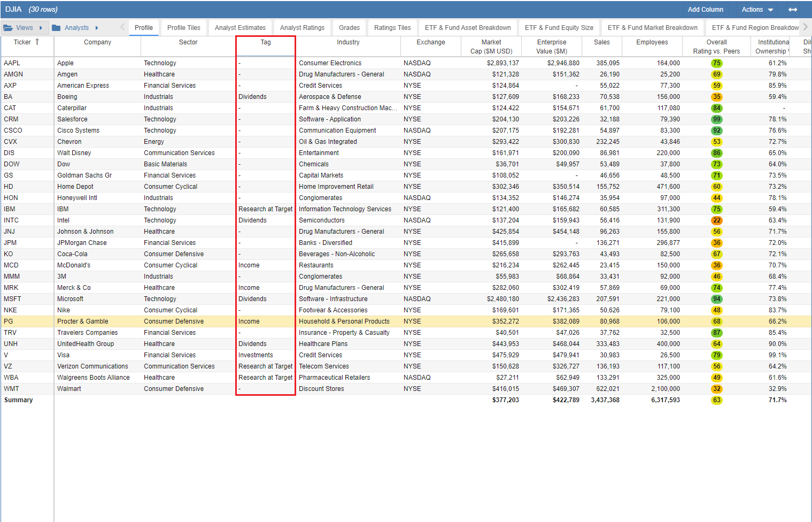Click Visa's Investments tag cell
Screen dimensions: 812x522
tap(266, 355)
